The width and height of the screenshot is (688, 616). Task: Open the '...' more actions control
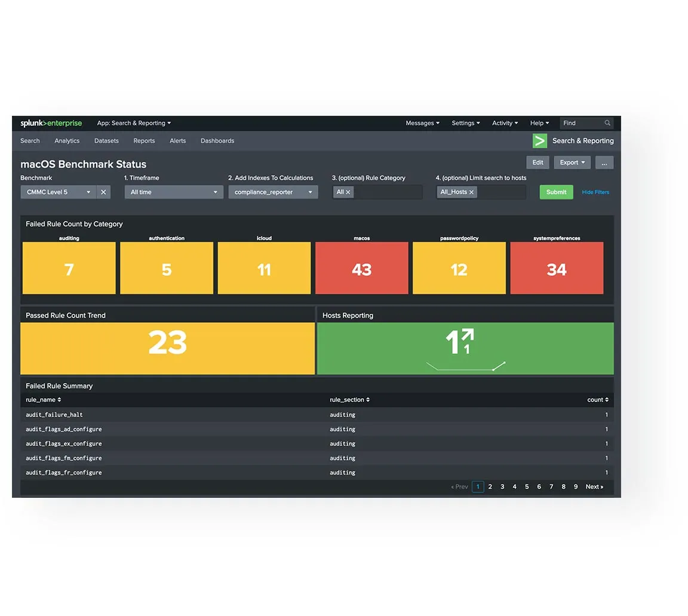(x=604, y=162)
